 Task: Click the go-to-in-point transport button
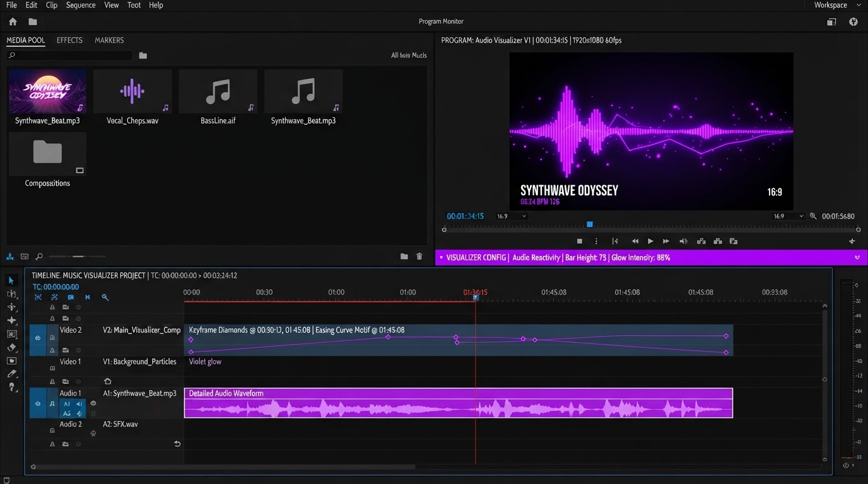click(615, 241)
